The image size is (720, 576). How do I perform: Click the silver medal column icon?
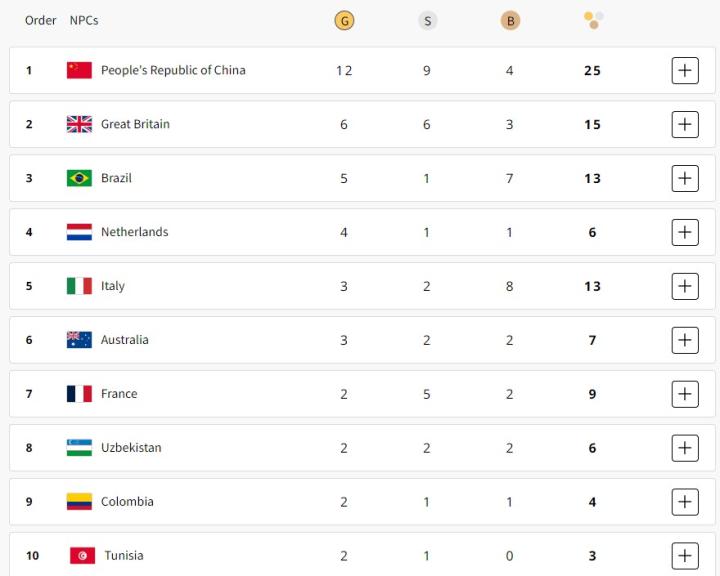click(x=427, y=20)
